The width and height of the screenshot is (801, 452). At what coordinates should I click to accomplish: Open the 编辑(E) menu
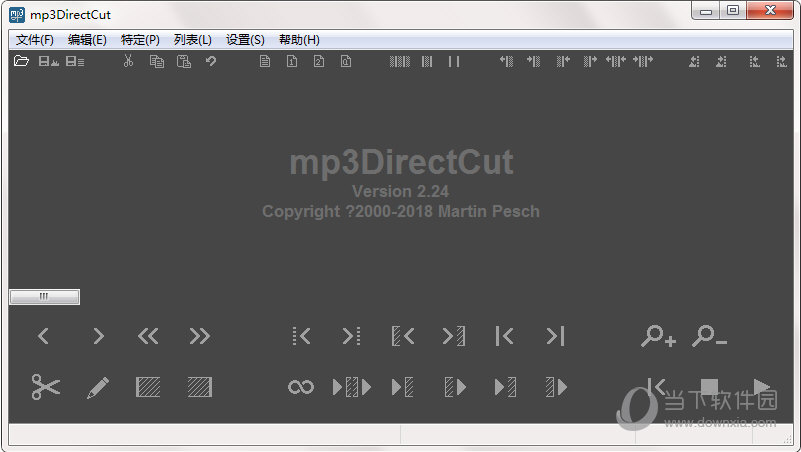point(87,40)
